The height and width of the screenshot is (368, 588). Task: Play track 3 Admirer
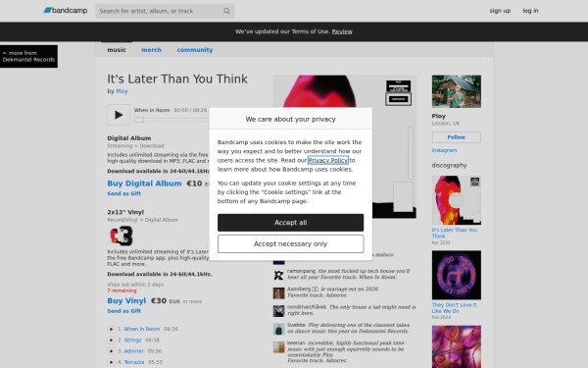click(x=111, y=351)
